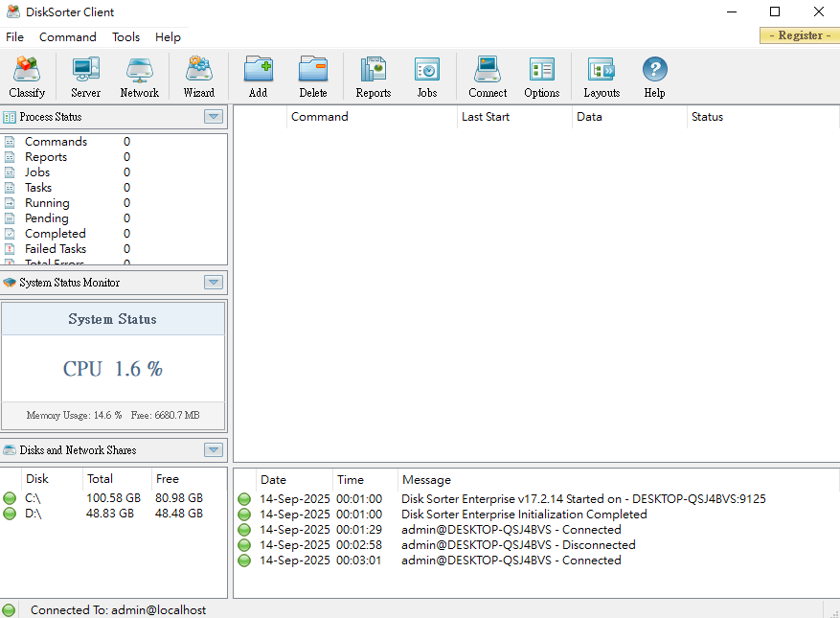Select the 'Initialization Completed' log message

pos(524,515)
